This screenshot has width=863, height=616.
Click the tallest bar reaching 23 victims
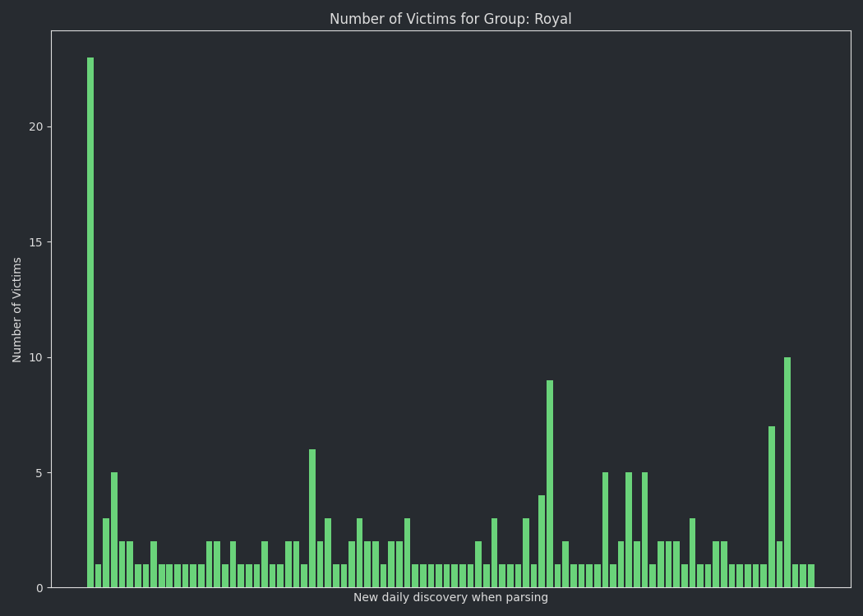click(90, 322)
